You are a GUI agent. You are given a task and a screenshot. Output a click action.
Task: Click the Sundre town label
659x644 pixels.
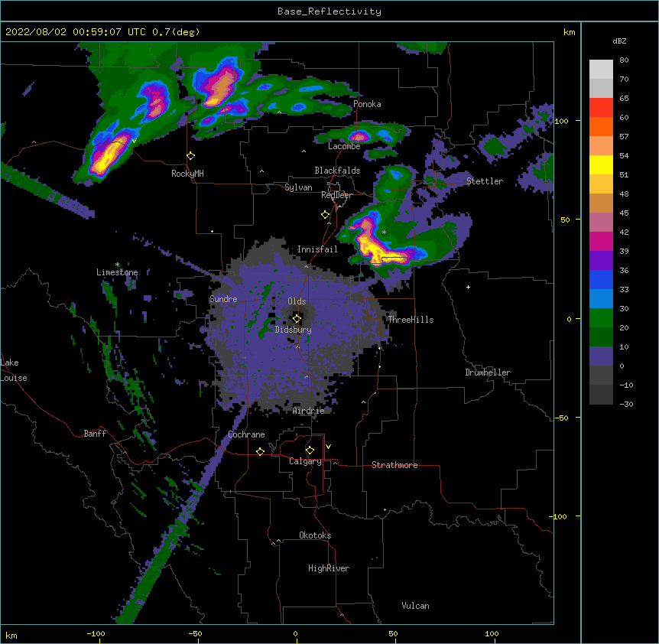(223, 299)
